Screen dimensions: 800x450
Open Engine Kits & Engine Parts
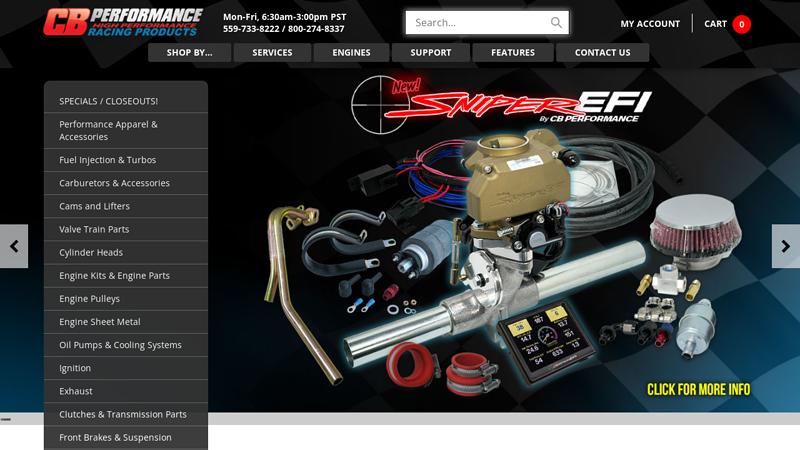tap(126, 276)
